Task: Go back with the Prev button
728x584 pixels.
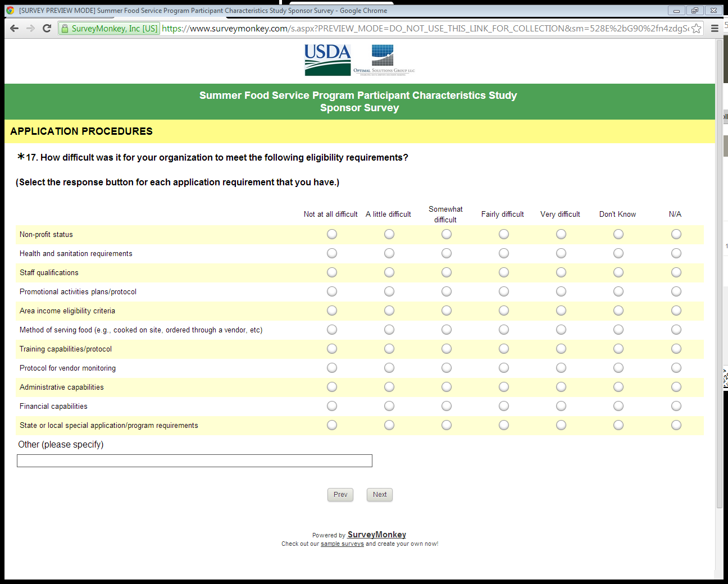Action: click(x=340, y=495)
